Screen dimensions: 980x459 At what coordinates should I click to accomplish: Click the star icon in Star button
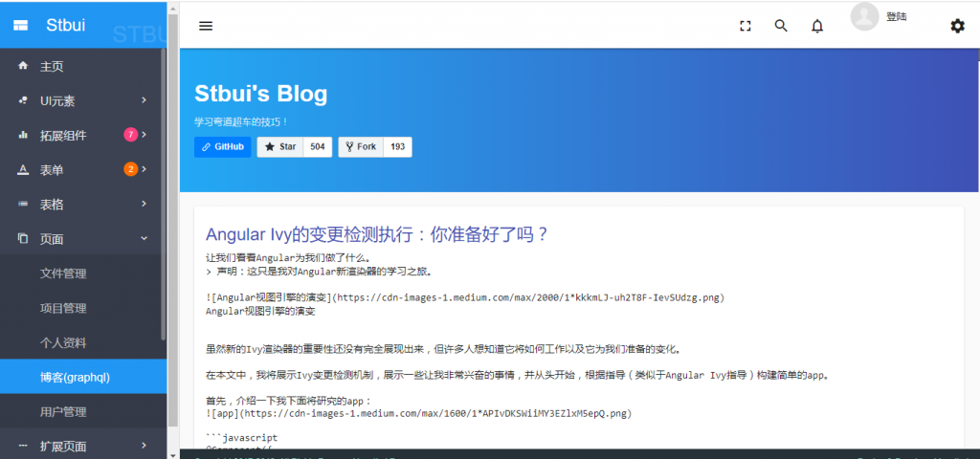point(269,146)
